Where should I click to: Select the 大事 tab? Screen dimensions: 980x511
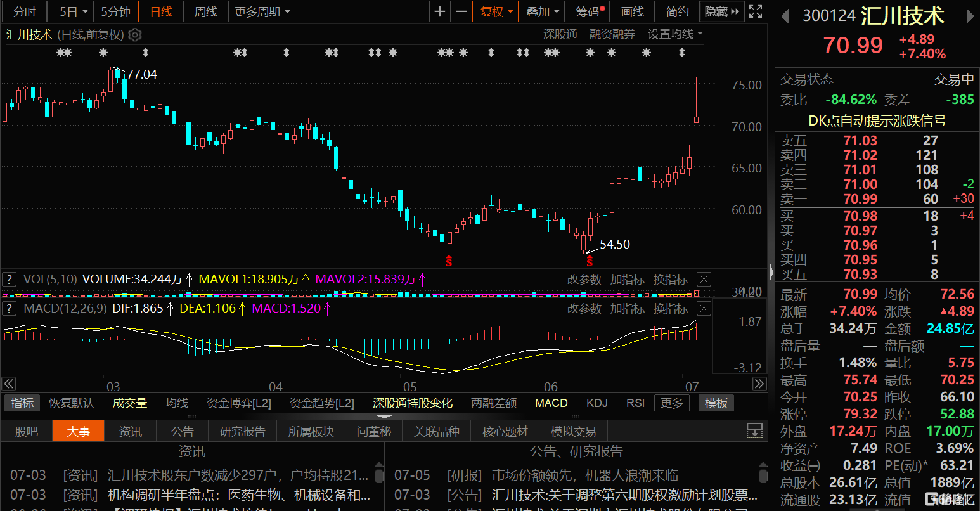point(78,431)
